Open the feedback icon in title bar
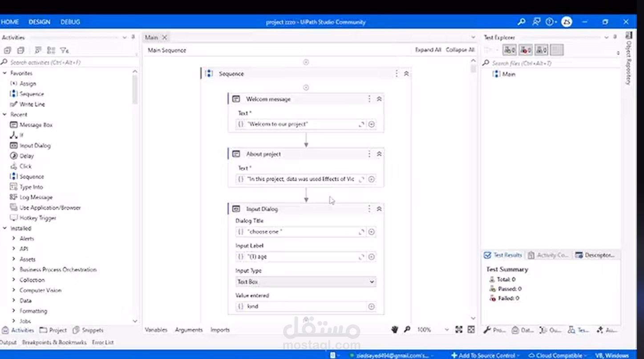Image resolution: width=644 pixels, height=359 pixels. (536, 21)
